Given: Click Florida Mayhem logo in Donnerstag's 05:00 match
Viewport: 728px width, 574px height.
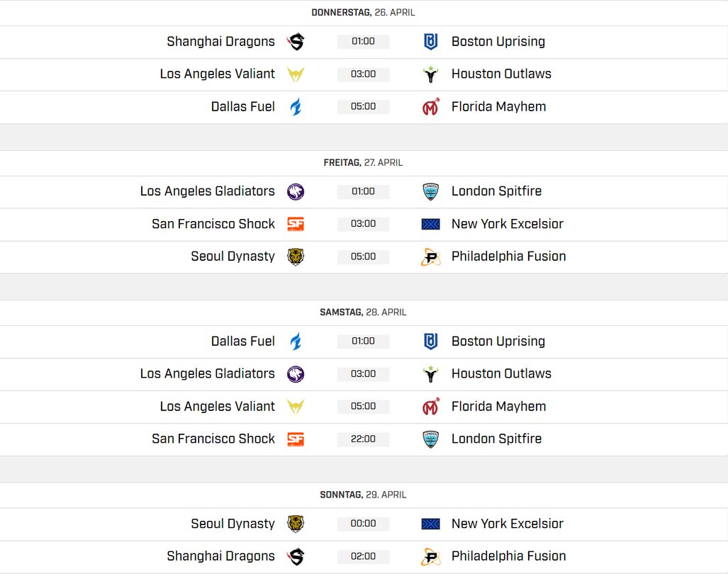Looking at the screenshot, I should click(x=430, y=107).
